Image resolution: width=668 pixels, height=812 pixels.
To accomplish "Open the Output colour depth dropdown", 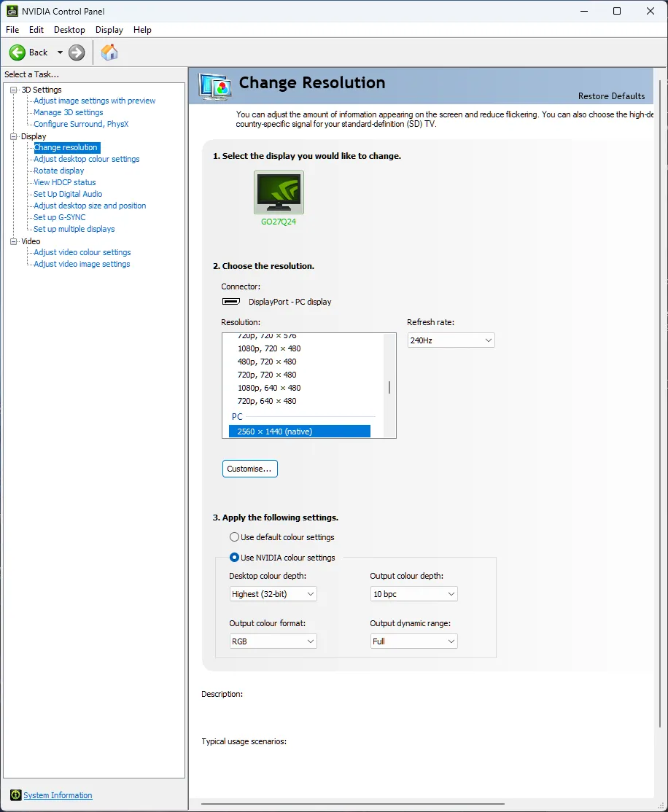I will [413, 594].
